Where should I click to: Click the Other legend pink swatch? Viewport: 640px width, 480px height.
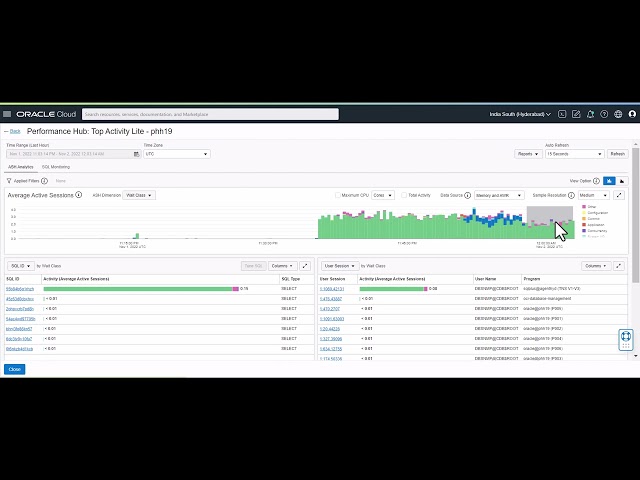pos(584,207)
